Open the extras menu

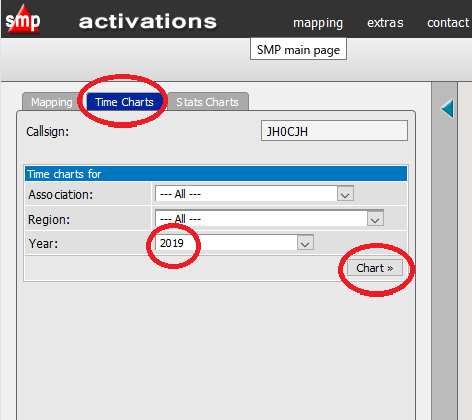click(x=385, y=23)
